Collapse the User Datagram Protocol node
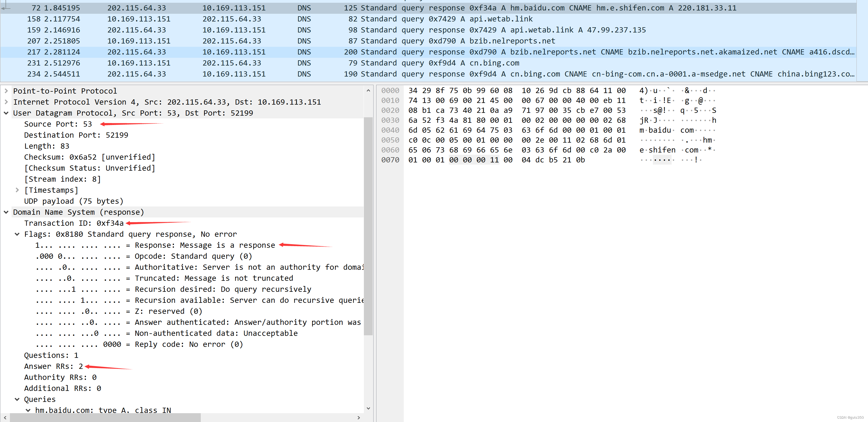Screen dimensions: 868x422 pos(6,113)
